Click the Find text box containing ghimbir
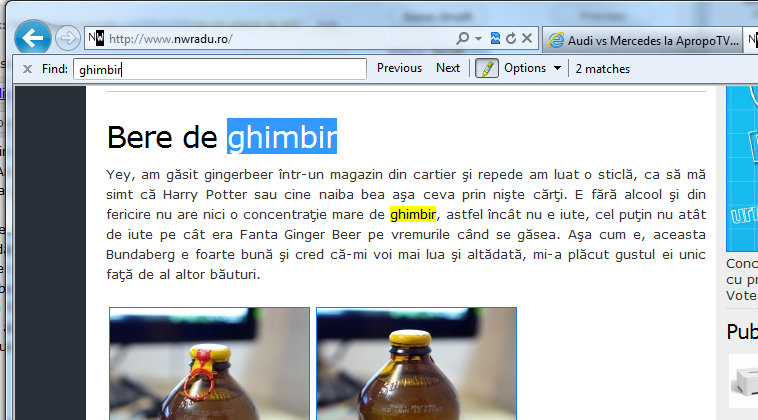The height and width of the screenshot is (420, 758). click(x=220, y=69)
